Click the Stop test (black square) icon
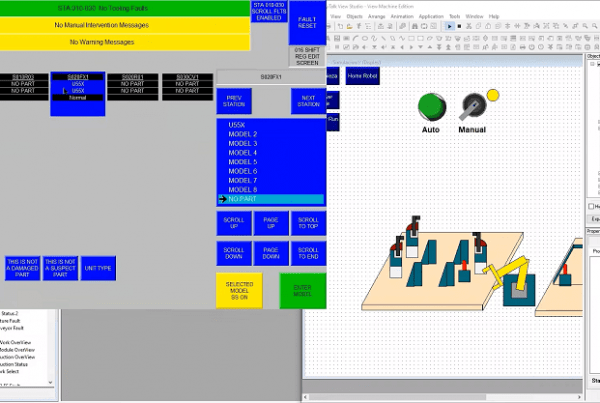The image size is (600, 403). [459, 26]
